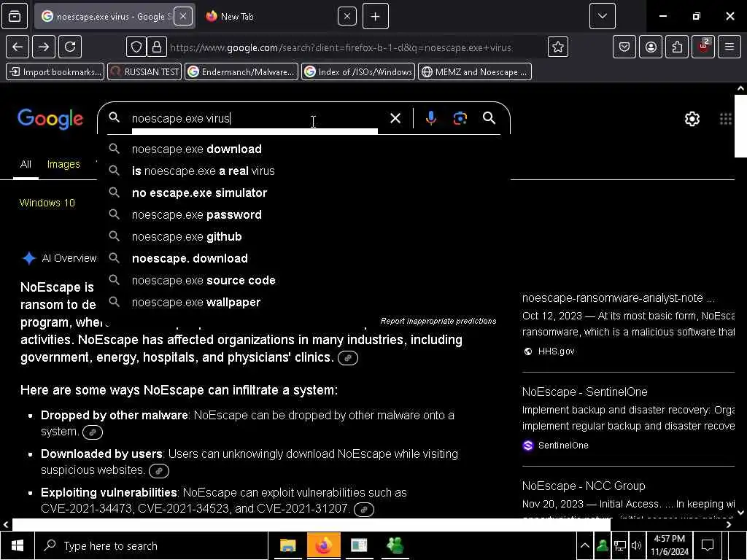747x560 pixels.
Task: Bookmark this page with the star icon
Action: click(558, 47)
